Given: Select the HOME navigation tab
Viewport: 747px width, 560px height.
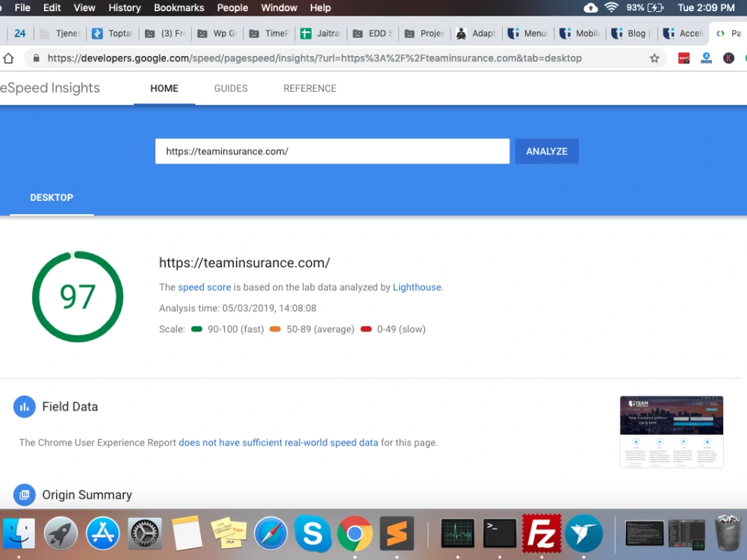Looking at the screenshot, I should click(164, 88).
